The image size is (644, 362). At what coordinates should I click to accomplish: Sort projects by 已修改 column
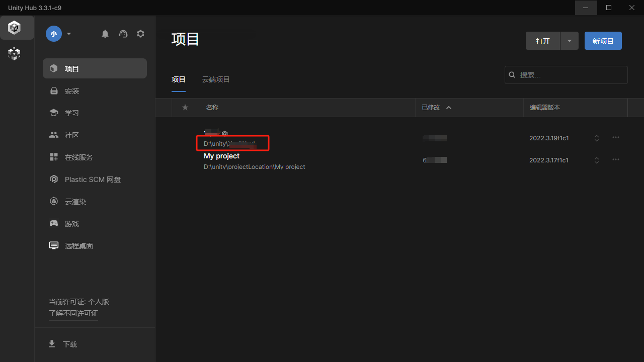coord(431,108)
